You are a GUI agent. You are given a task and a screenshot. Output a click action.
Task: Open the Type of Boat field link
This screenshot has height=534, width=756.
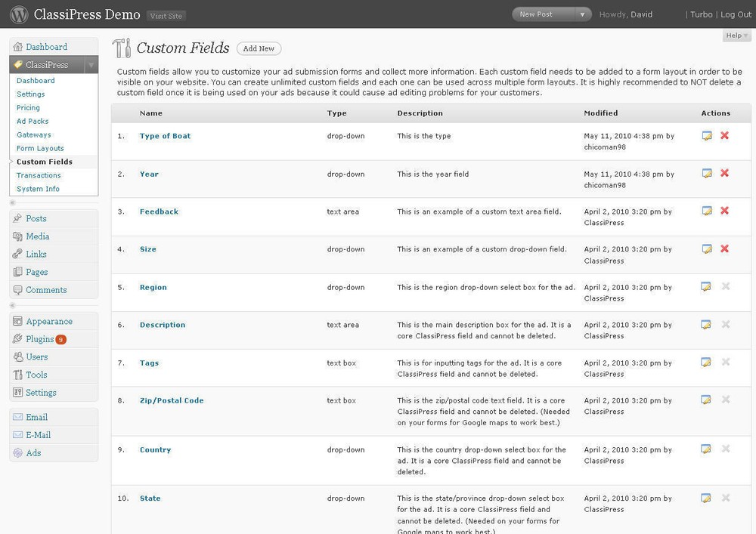coord(165,136)
